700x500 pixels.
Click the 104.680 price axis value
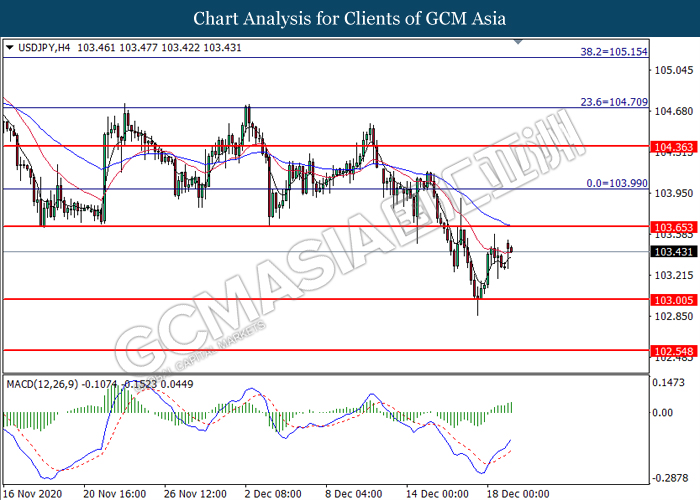(x=674, y=111)
